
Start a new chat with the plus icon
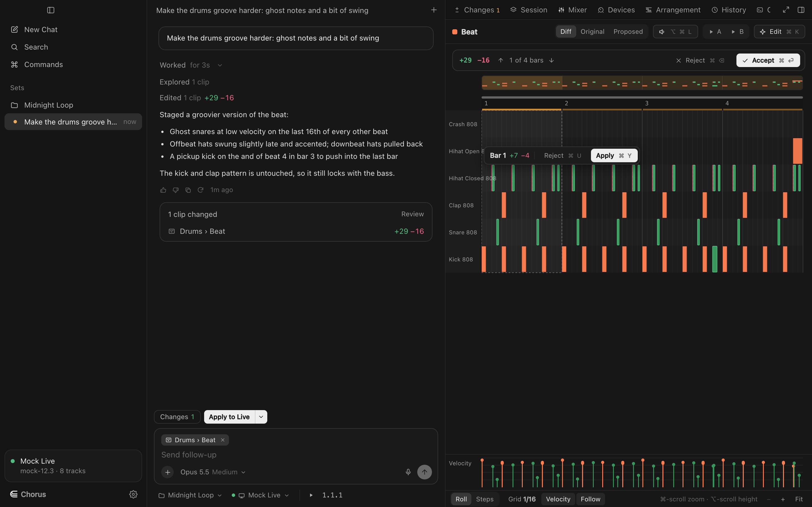click(434, 10)
